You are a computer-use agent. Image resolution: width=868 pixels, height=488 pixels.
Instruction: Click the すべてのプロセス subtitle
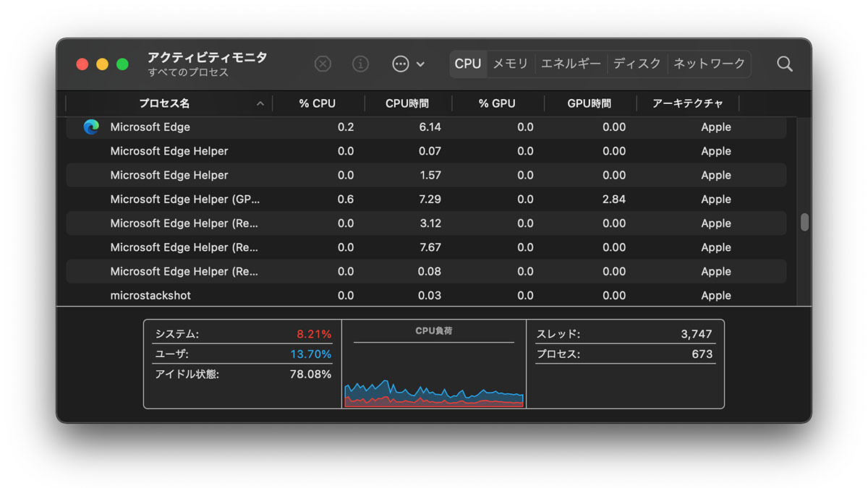tap(188, 72)
